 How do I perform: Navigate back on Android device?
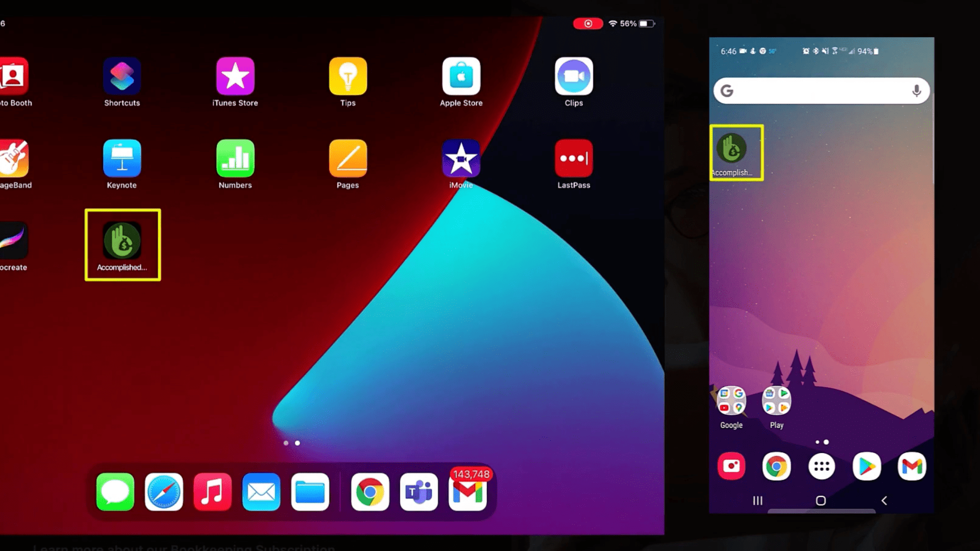coord(884,500)
